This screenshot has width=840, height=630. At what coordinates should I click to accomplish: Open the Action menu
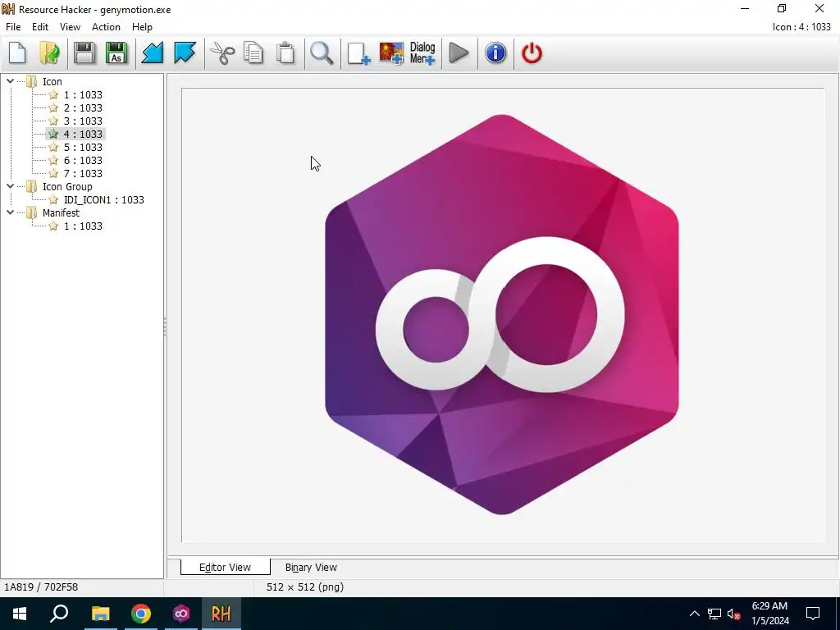(106, 27)
